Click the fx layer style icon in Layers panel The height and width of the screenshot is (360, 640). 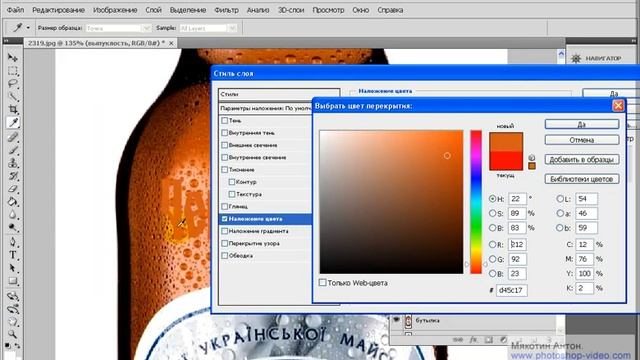point(473,340)
